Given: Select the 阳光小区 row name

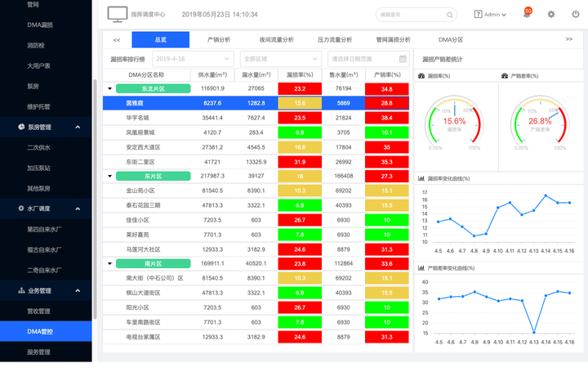Looking at the screenshot, I should 137,307.
